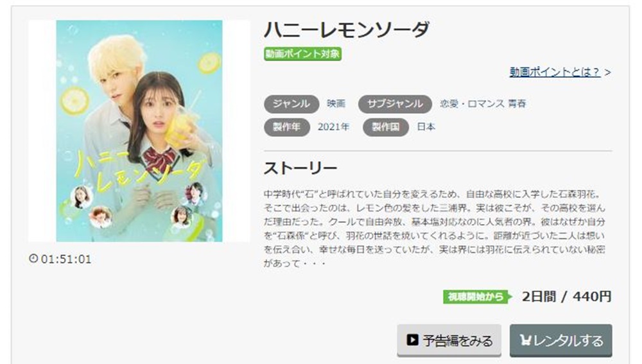Select the ジャンル tag

[x=291, y=104]
